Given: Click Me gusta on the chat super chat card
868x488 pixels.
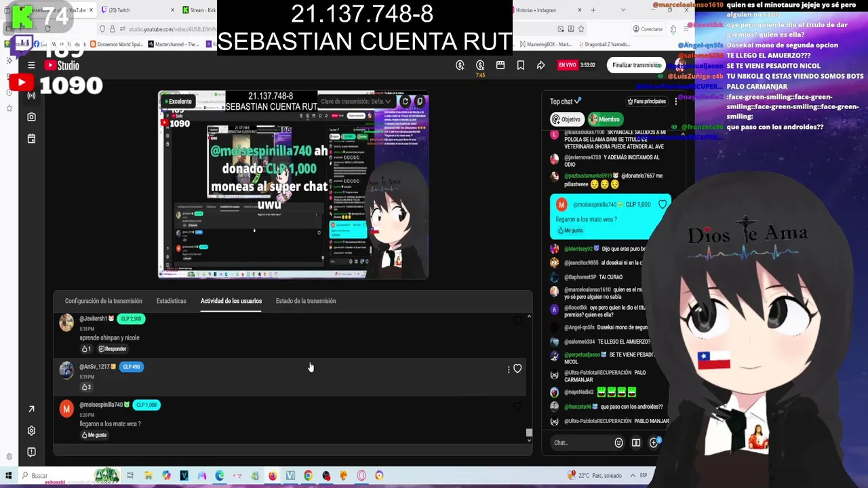Looking at the screenshot, I should [570, 230].
